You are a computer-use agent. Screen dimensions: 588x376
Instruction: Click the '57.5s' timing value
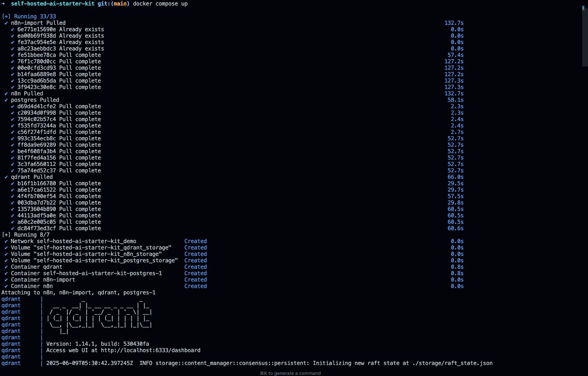click(x=455, y=197)
